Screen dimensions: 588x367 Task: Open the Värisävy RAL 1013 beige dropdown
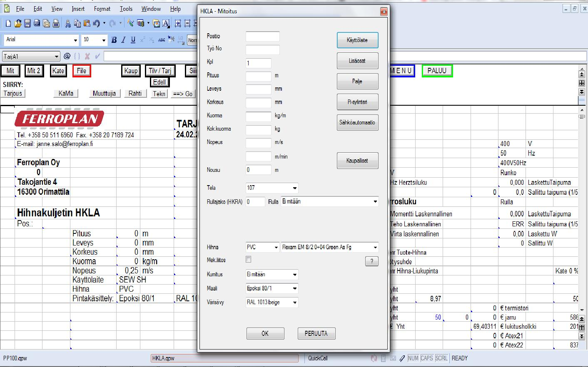[x=295, y=303]
